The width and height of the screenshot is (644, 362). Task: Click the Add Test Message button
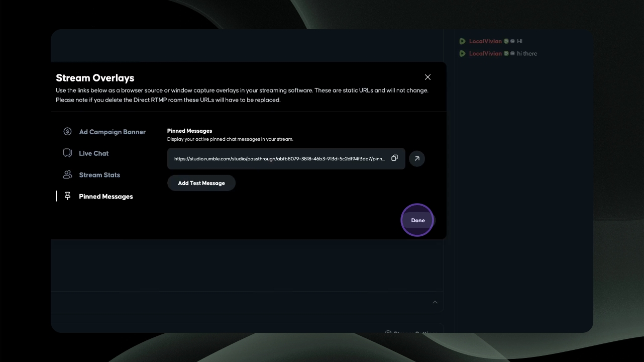click(x=201, y=183)
